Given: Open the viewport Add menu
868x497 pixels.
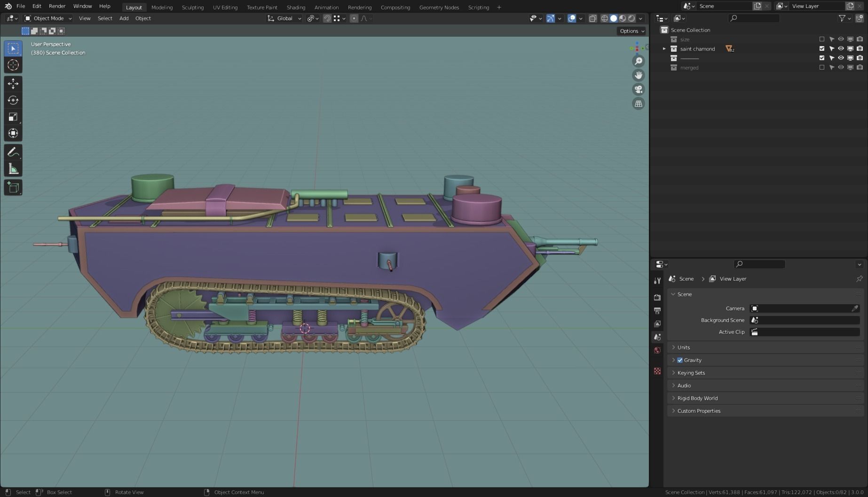Looking at the screenshot, I should pyautogui.click(x=124, y=18).
